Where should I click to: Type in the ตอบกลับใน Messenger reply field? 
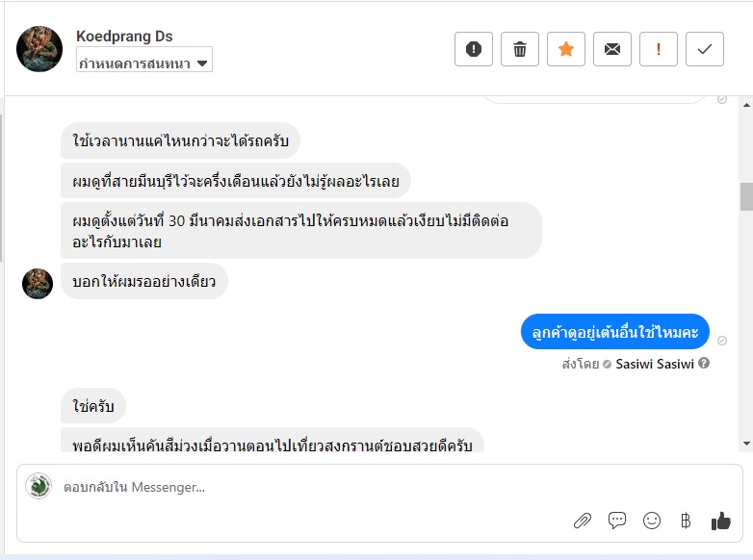point(289,487)
